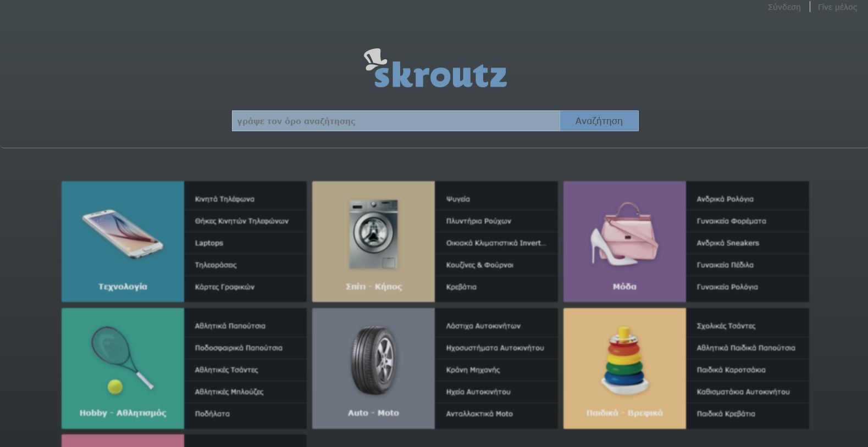This screenshot has height=447, width=868.
Task: Open the Γίνε μέλος signup link
Action: [837, 7]
